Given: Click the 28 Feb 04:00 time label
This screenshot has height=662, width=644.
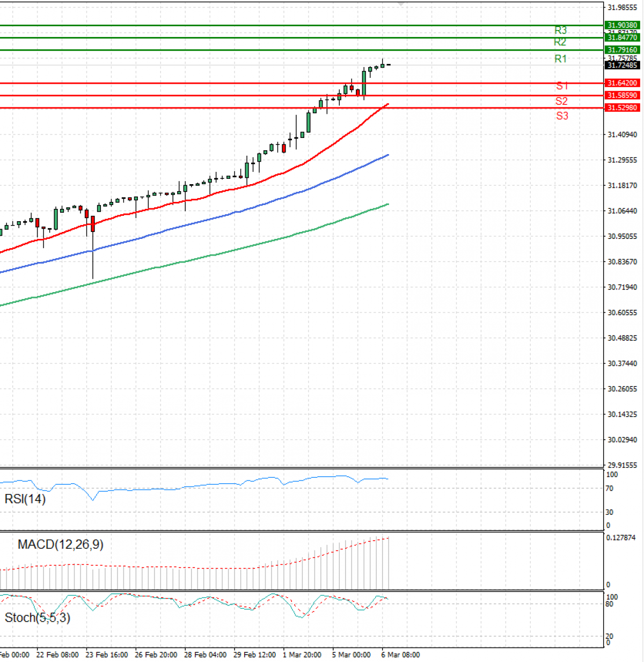Looking at the screenshot, I should pyautogui.click(x=205, y=654).
